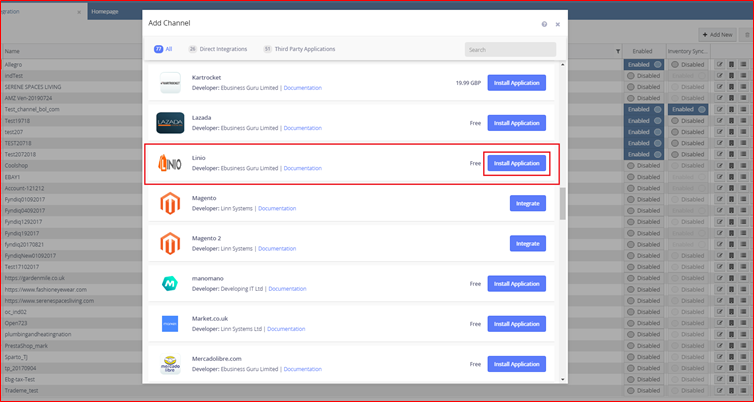Image resolution: width=754 pixels, height=402 pixels.
Task: Click the Magento 2 logo
Action: coord(170,244)
